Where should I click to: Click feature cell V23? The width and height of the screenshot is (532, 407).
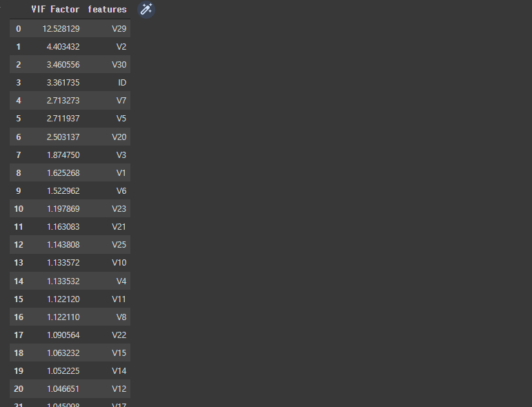pyautogui.click(x=119, y=209)
